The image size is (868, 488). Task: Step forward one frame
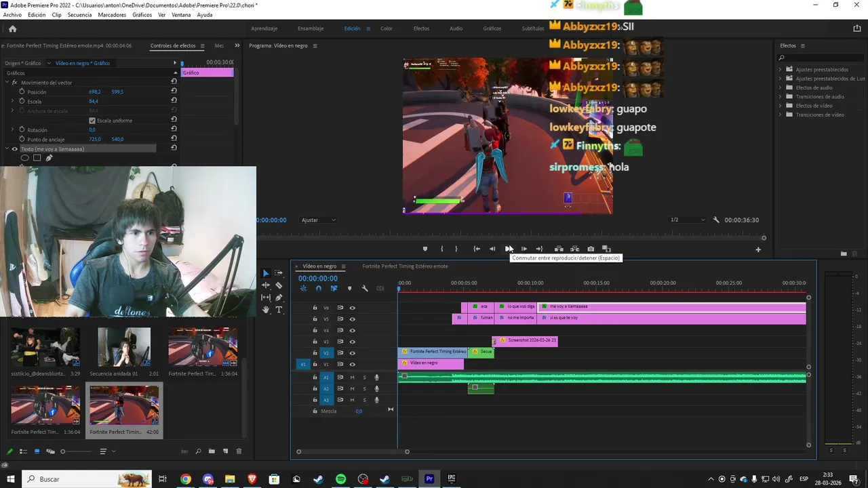[524, 249]
